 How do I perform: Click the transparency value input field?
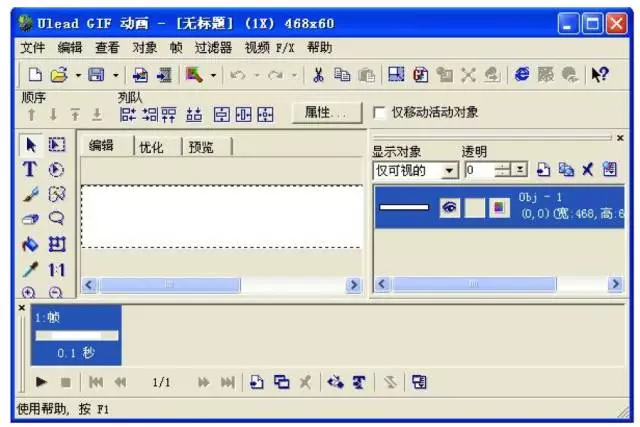480,170
